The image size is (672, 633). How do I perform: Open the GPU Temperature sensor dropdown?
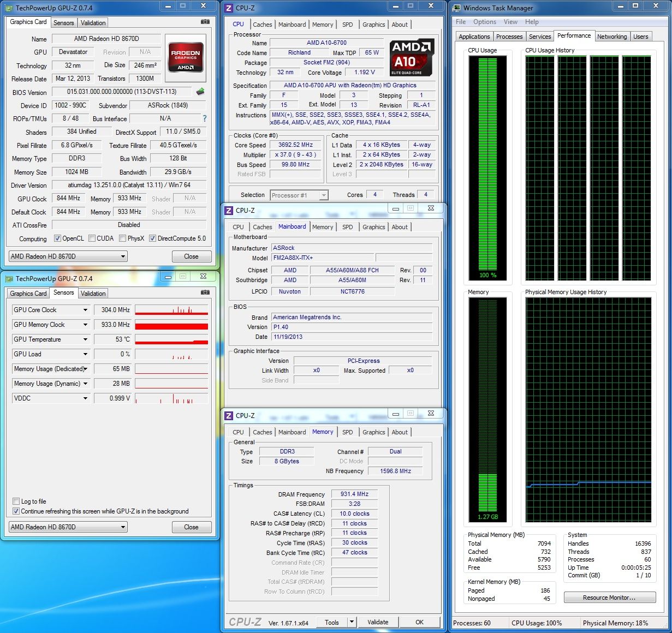tap(85, 339)
